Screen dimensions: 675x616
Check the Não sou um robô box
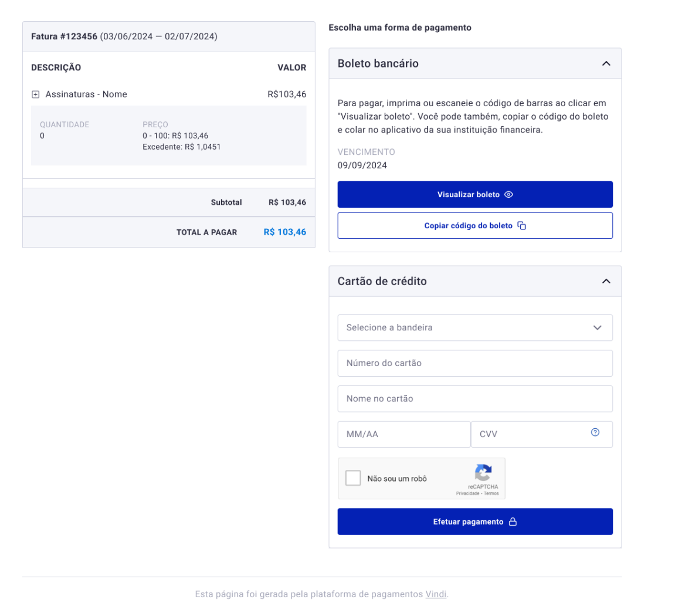pos(353,478)
